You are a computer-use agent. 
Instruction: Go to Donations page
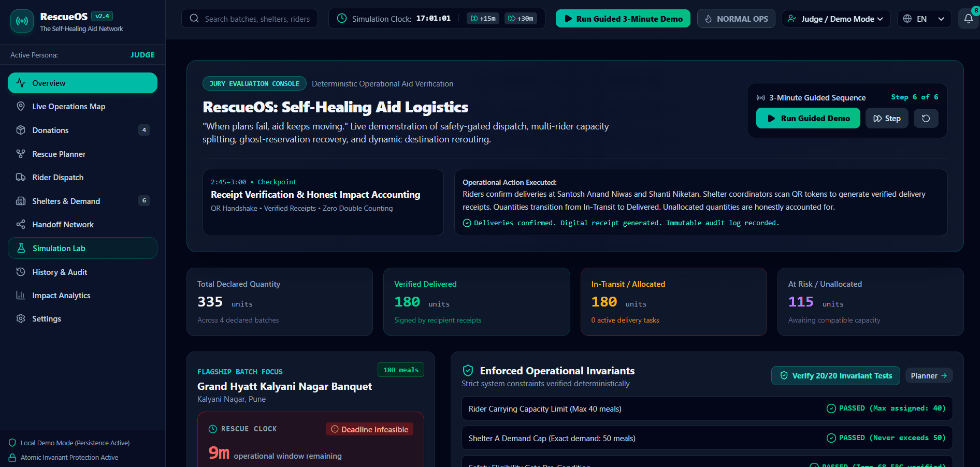[82, 130]
